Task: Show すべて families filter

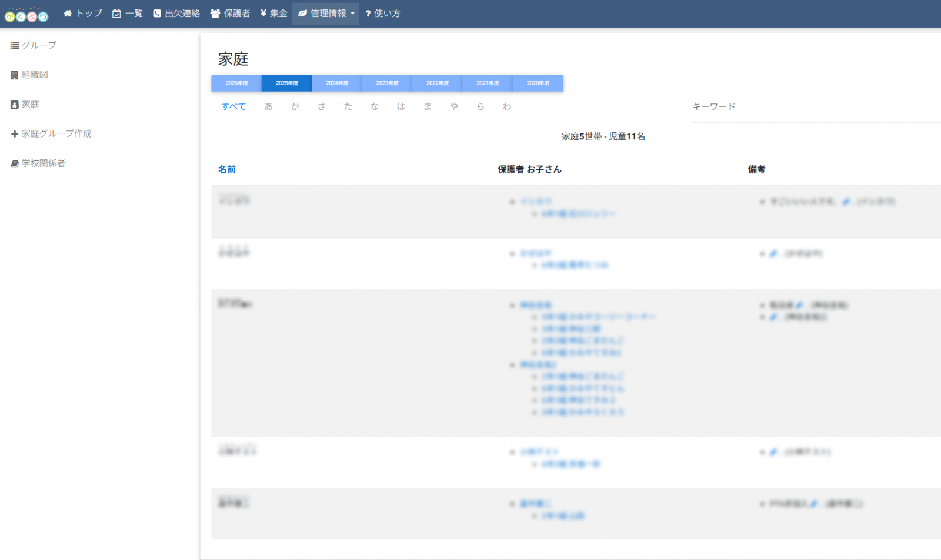Action: coord(233,106)
